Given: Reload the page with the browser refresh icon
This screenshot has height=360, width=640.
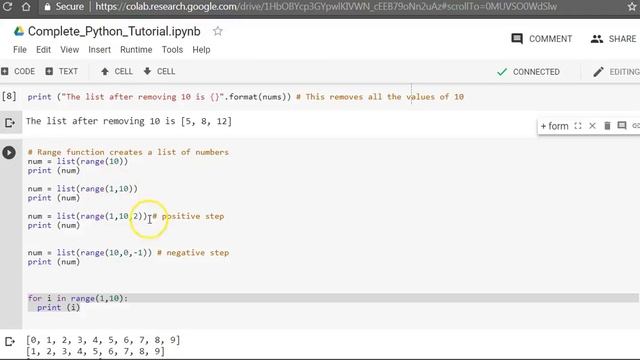Looking at the screenshot, I should click(x=7, y=7).
